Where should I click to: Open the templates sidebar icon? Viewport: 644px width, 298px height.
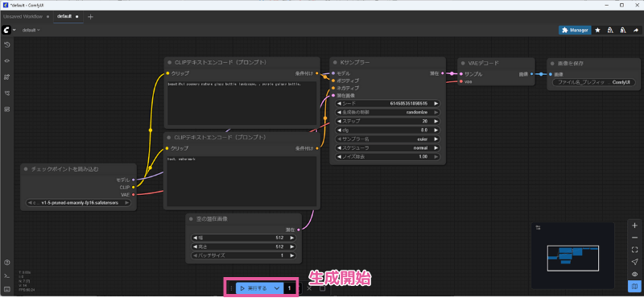click(6, 110)
